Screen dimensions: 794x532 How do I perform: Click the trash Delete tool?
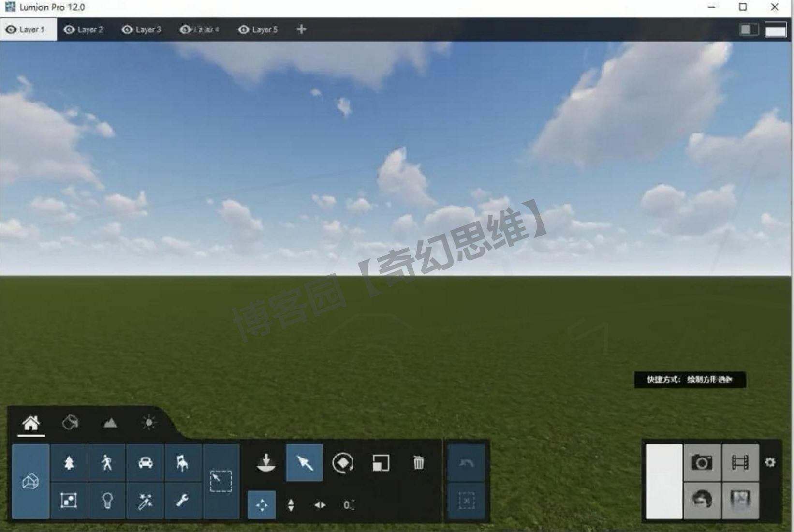tap(419, 463)
